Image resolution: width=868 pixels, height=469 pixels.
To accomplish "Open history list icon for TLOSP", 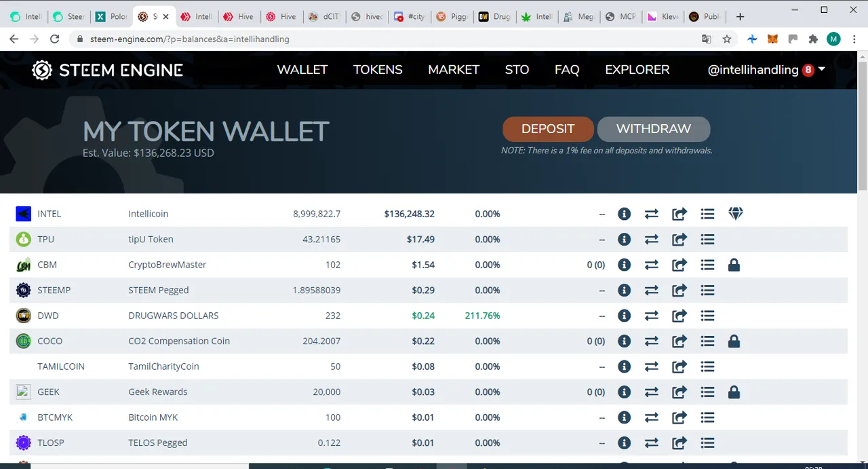I will (x=707, y=443).
